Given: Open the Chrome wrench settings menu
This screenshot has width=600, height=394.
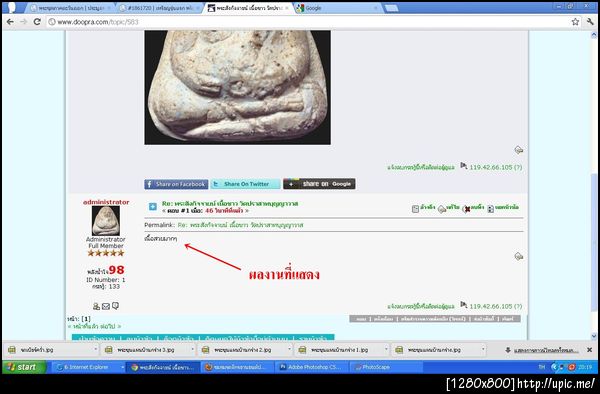Looking at the screenshot, I should point(590,22).
